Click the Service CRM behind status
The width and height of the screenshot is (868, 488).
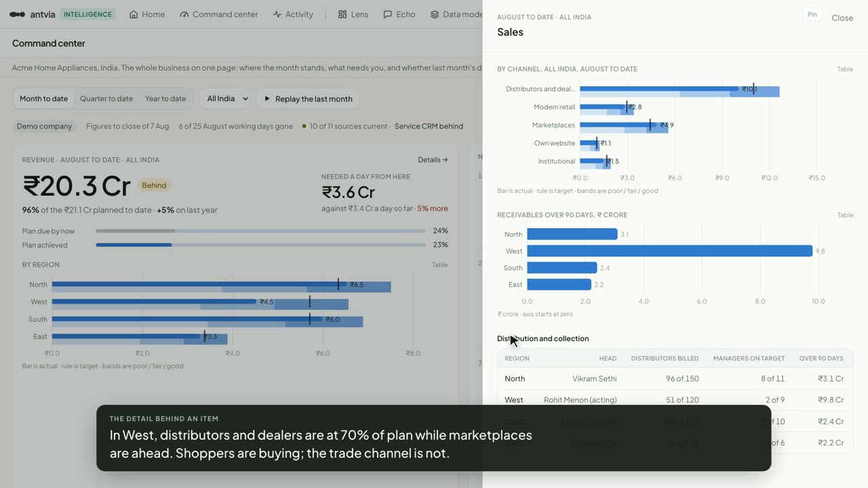pos(429,126)
